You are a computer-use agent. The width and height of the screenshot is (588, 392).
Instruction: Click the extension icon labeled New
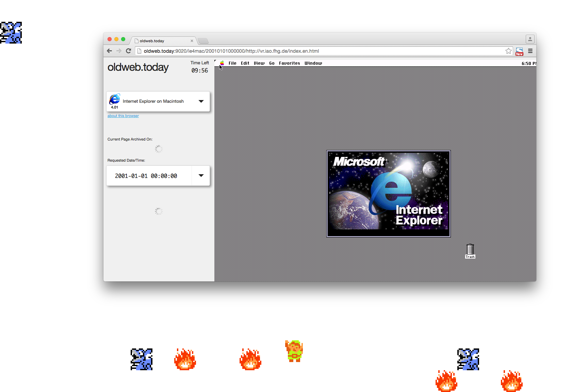519,51
